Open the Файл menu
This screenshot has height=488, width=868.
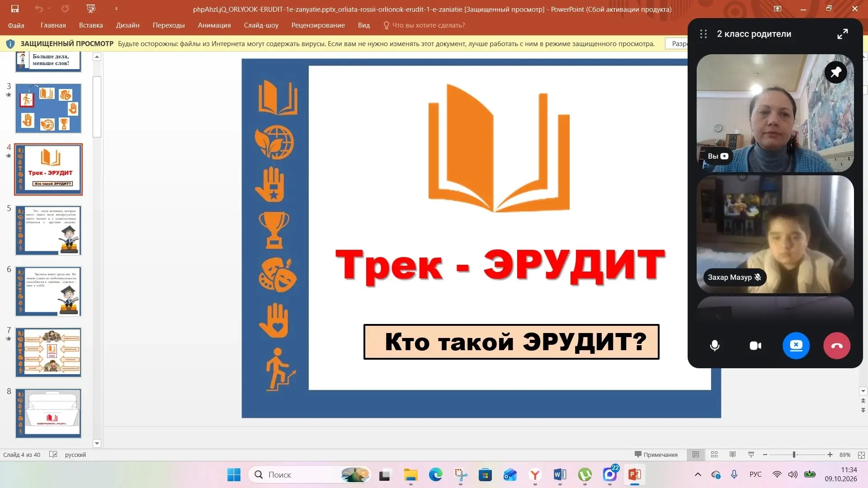pos(16,25)
